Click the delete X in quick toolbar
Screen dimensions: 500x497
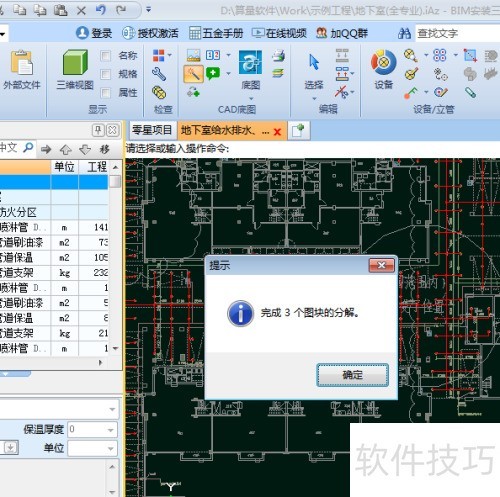point(81,10)
